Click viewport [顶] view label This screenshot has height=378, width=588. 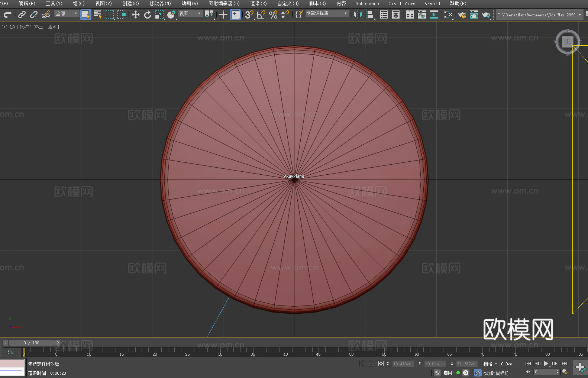coord(13,27)
